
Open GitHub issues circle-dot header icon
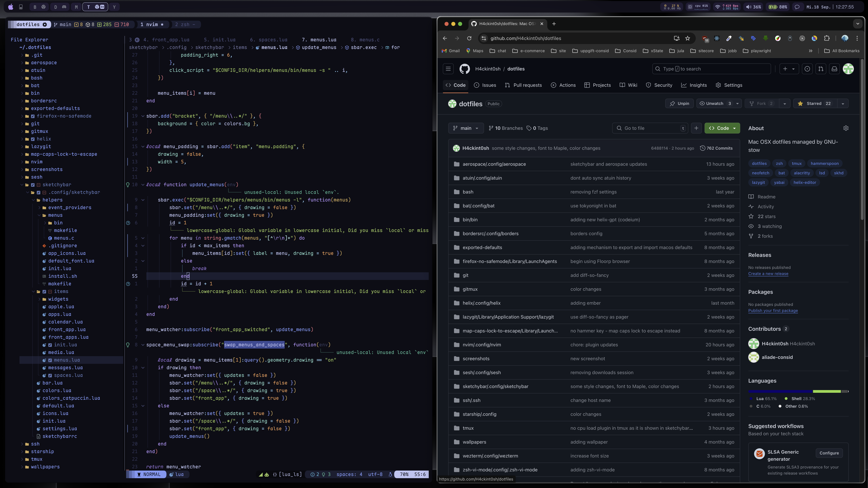tap(807, 69)
